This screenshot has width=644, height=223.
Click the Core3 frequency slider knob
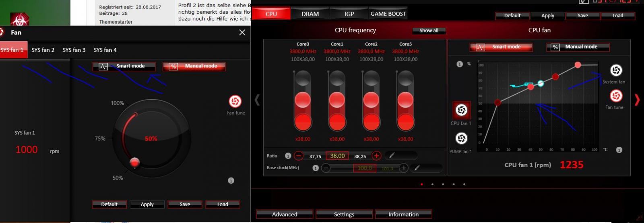[405, 99]
